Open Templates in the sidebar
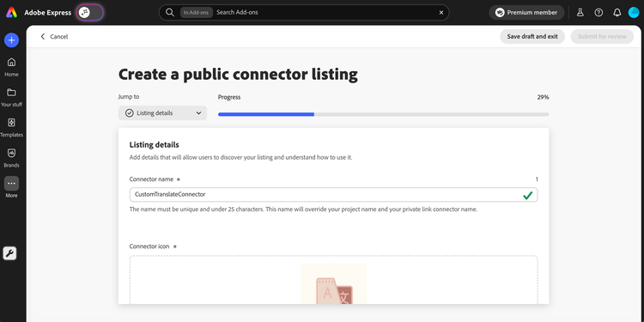Viewport: 644px width, 322px height. pyautogui.click(x=11, y=128)
